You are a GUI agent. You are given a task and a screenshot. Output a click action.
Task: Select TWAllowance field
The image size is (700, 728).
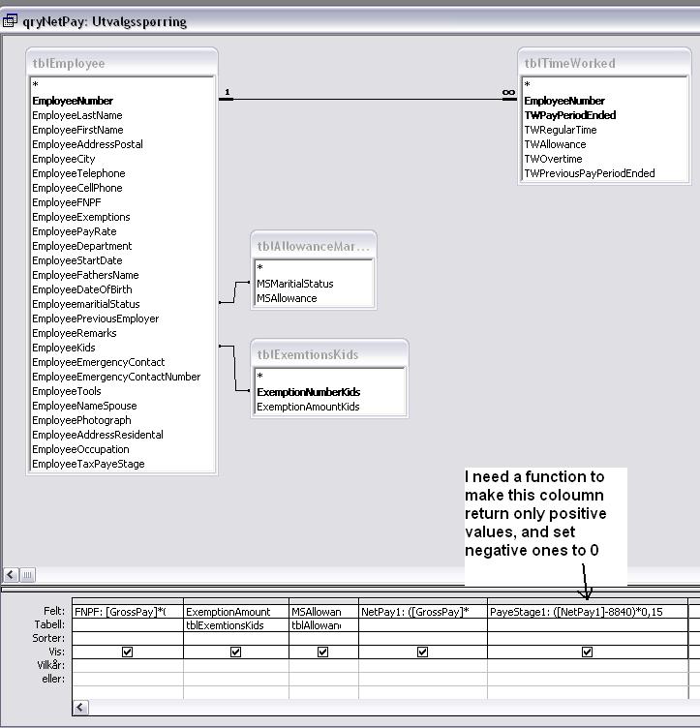604,144
